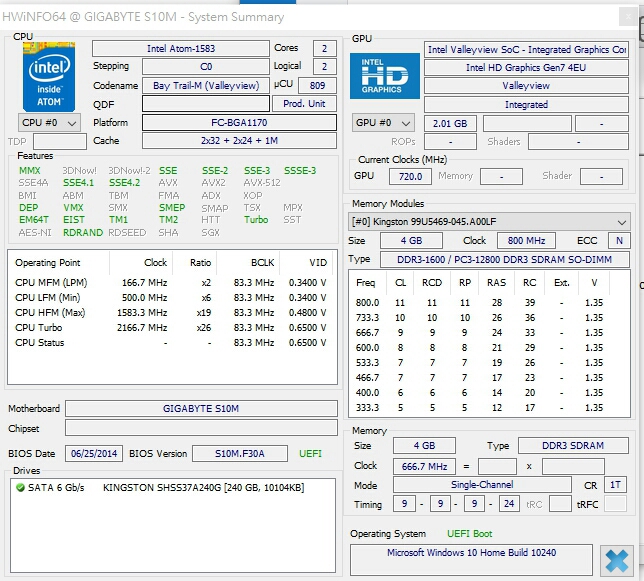Open the GPU #0 selector dropdown

[383, 123]
